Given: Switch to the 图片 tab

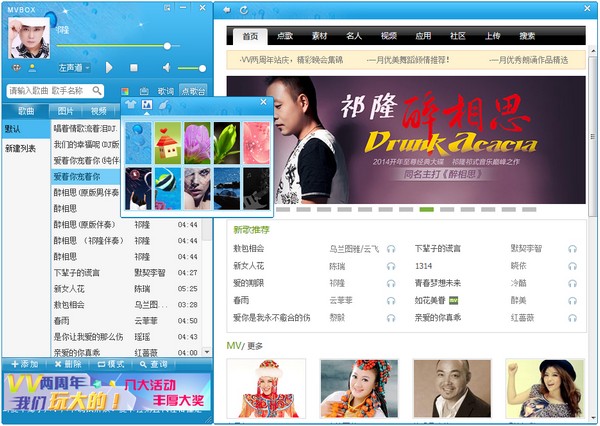Looking at the screenshot, I should pos(65,111).
